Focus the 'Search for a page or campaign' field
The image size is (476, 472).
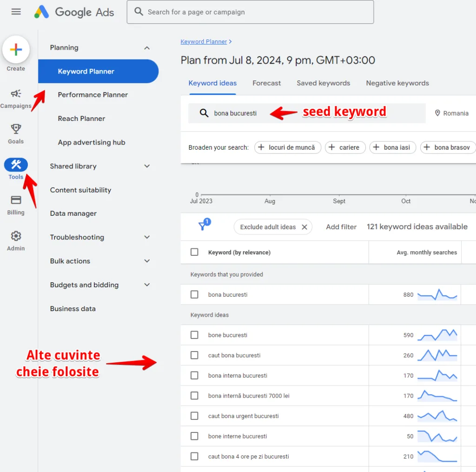250,12
